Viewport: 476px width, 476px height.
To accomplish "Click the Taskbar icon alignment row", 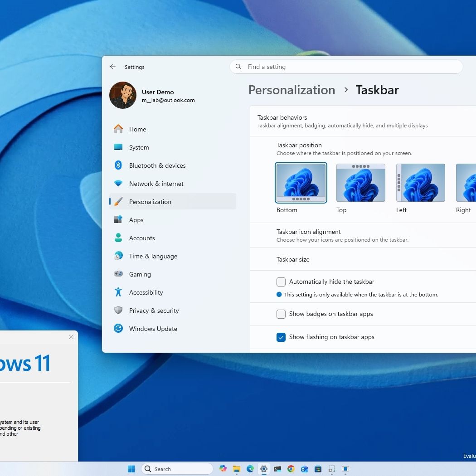I will [363, 235].
